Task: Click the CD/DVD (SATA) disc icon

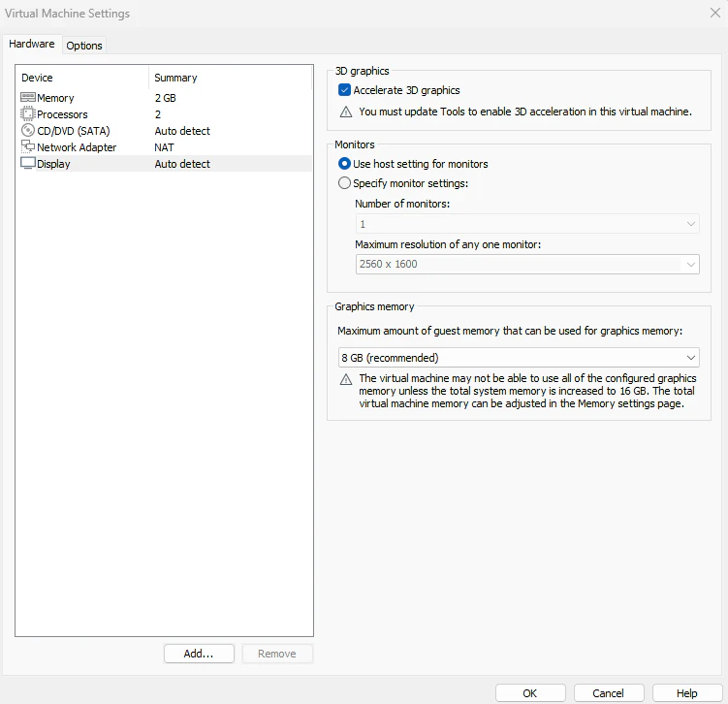Action: coord(28,130)
